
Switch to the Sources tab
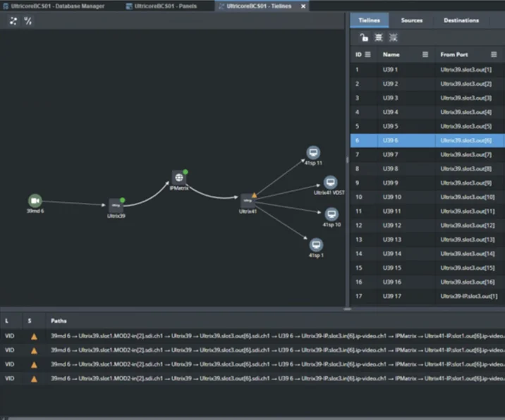pyautogui.click(x=412, y=20)
